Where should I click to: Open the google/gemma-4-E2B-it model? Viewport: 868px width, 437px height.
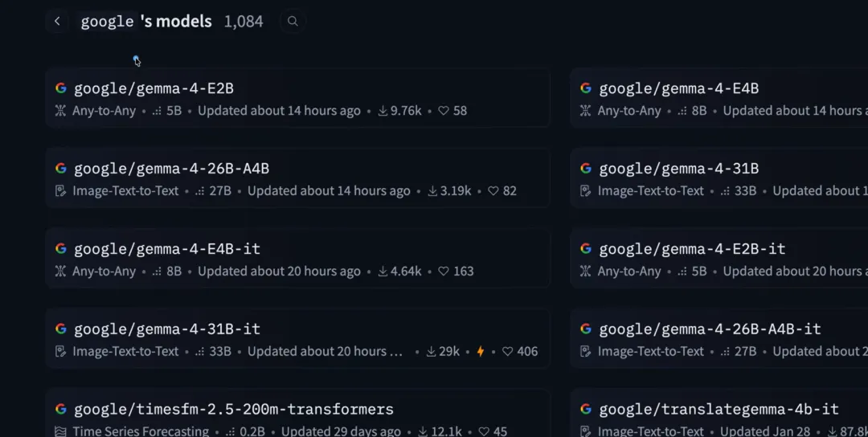click(692, 249)
